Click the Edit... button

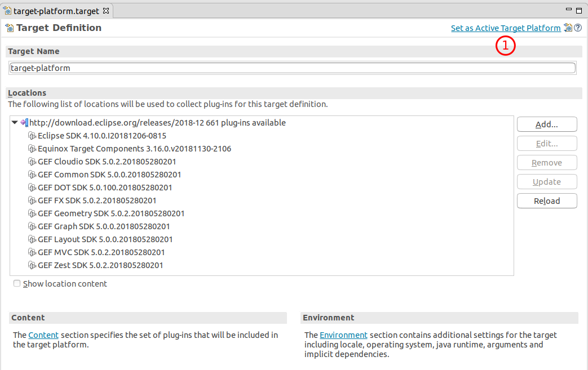(547, 144)
